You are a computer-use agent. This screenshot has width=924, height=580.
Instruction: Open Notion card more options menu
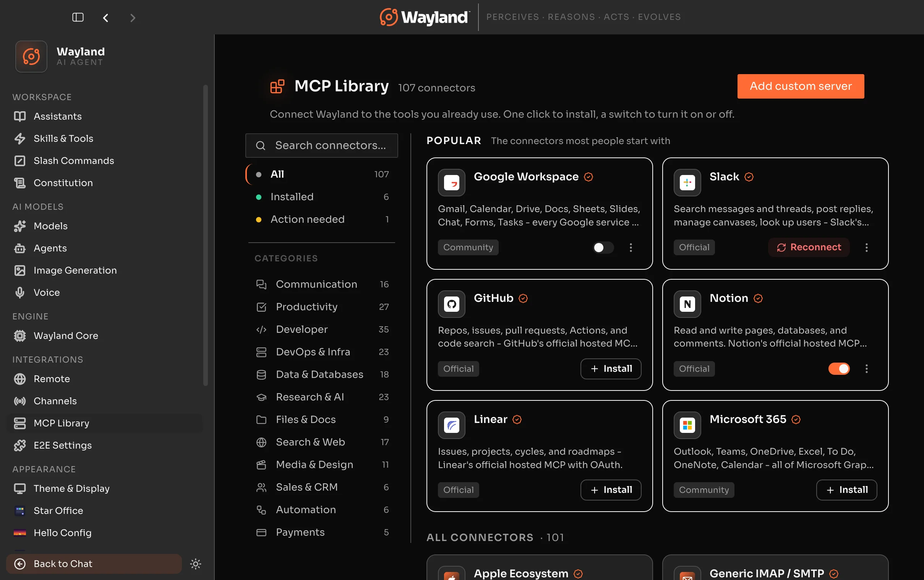click(x=866, y=369)
